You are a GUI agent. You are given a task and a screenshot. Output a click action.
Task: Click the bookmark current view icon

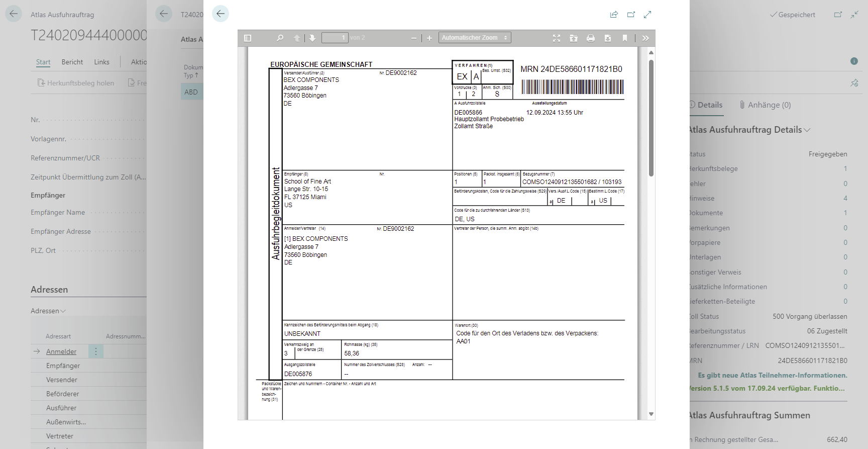625,38
